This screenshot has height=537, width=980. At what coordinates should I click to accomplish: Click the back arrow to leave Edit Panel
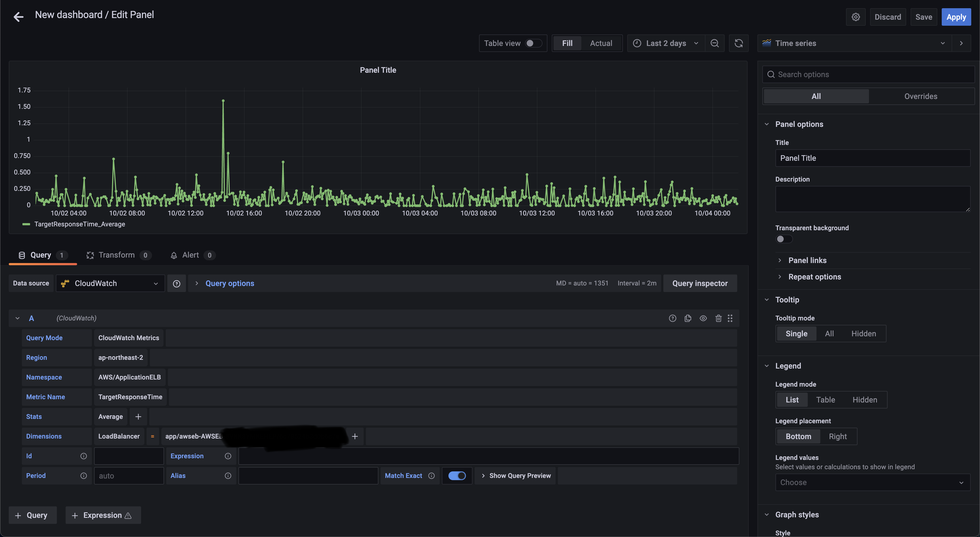point(18,17)
